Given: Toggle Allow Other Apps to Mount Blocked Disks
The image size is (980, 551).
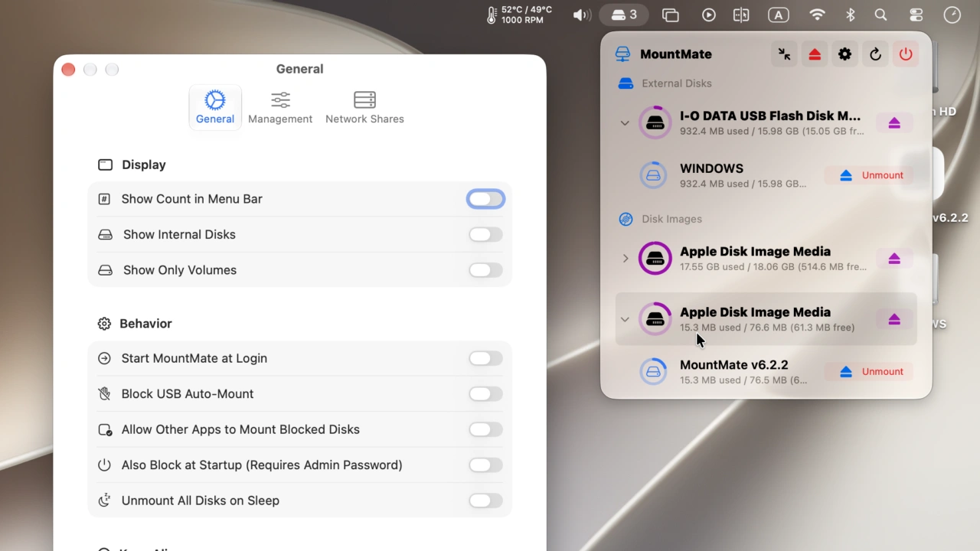Looking at the screenshot, I should tap(485, 429).
